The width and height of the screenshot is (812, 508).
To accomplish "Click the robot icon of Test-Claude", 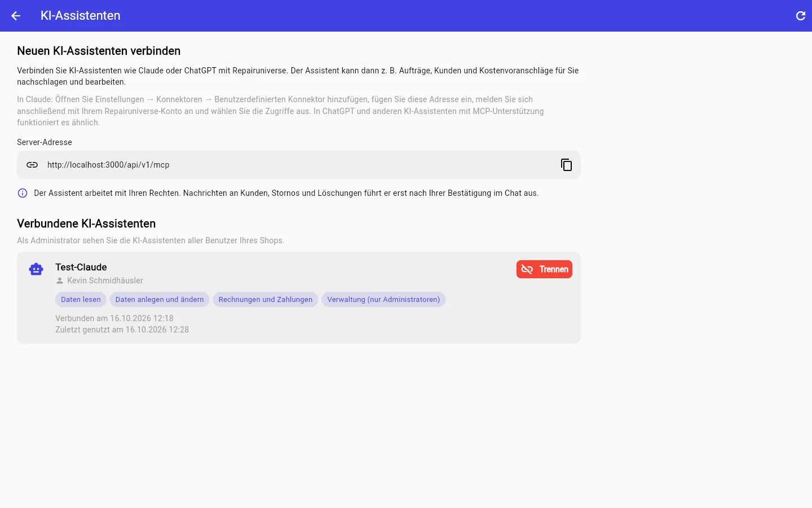I will coord(36,269).
